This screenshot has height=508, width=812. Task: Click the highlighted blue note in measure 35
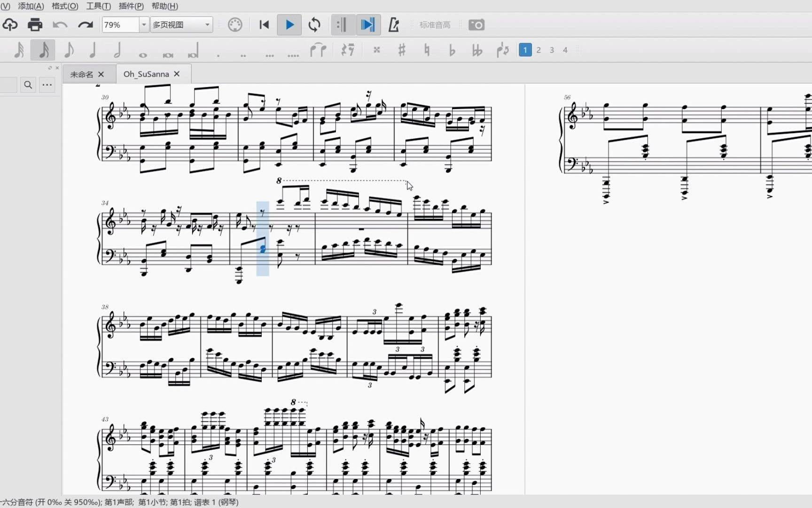(263, 249)
